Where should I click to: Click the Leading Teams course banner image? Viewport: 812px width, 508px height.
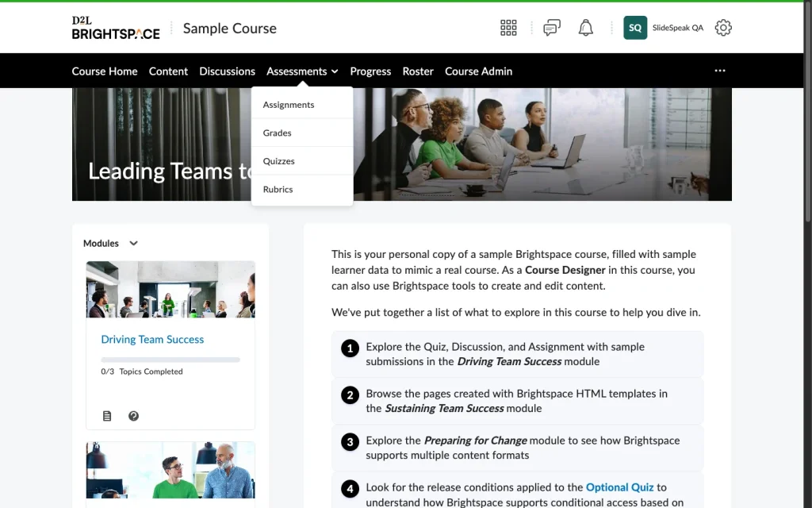pyautogui.click(x=401, y=144)
